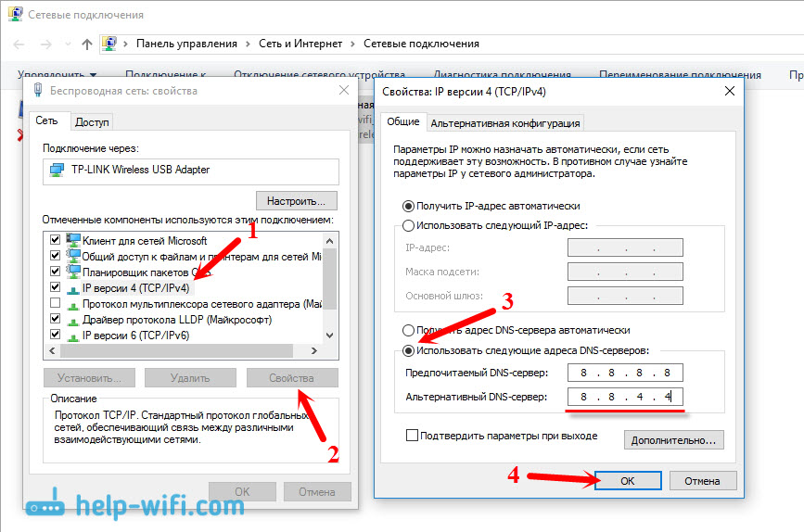
Task: Select the Клиент для сетей Microsoft component icon
Action: coord(73,240)
